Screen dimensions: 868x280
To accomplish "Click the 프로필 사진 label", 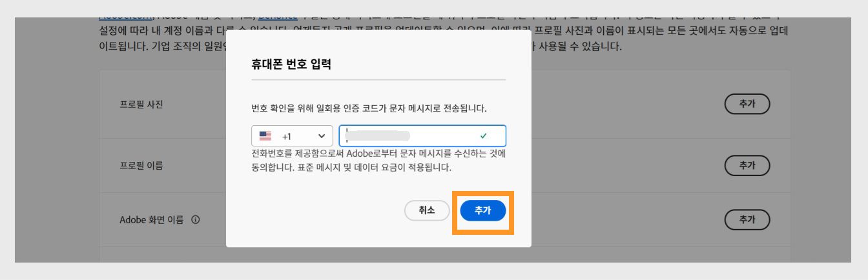I will click(141, 105).
